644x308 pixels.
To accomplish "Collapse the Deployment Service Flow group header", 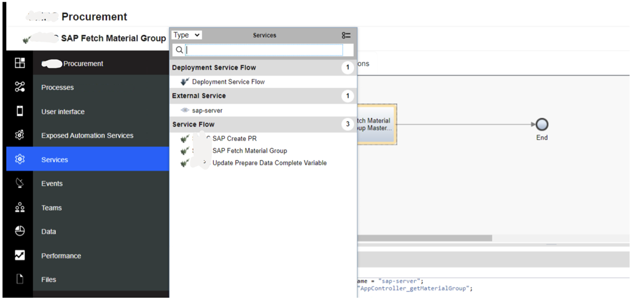I will (x=214, y=68).
